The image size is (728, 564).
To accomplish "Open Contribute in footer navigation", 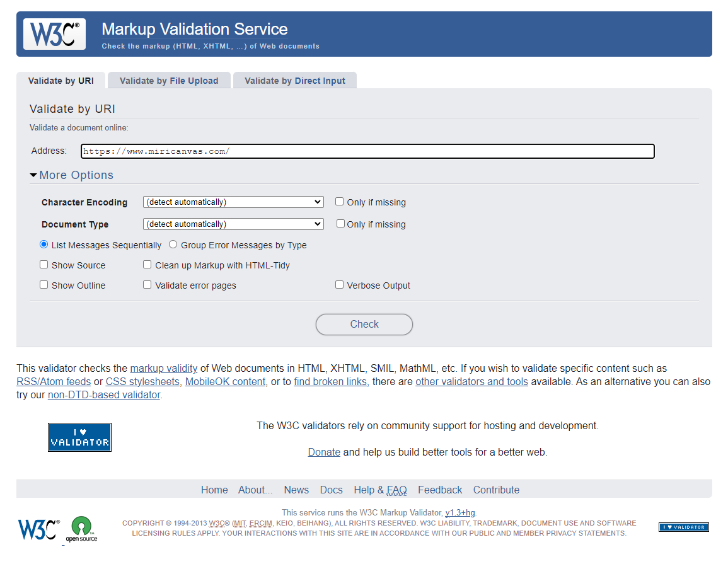I will point(496,490).
